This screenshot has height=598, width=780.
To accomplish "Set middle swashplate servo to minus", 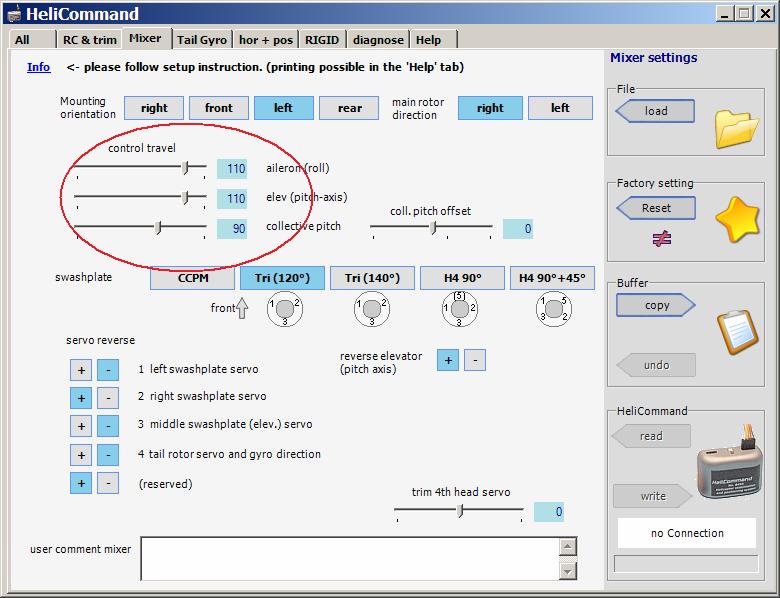I will click(108, 426).
